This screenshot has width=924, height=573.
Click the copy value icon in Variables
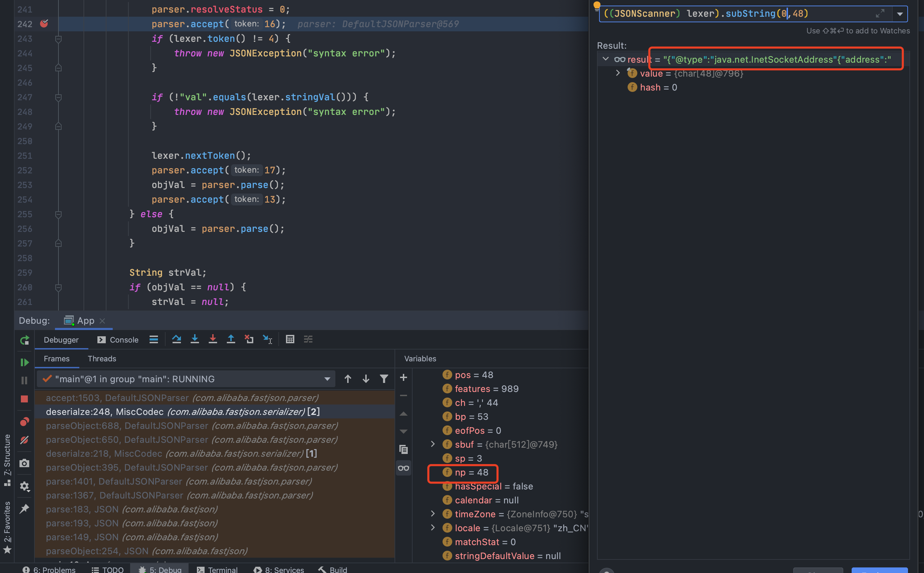404,449
